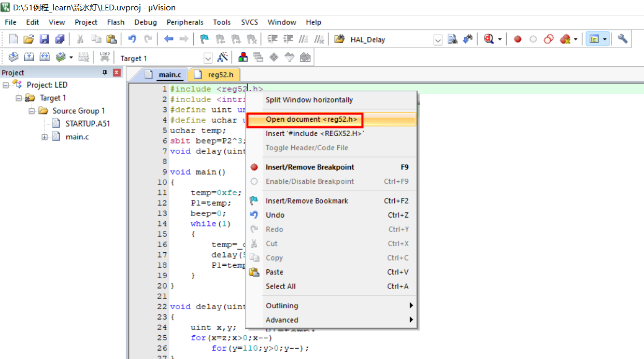Select Insert/Remove Bookmark in context menu
Viewport: 644px width, 359px height.
point(307,201)
